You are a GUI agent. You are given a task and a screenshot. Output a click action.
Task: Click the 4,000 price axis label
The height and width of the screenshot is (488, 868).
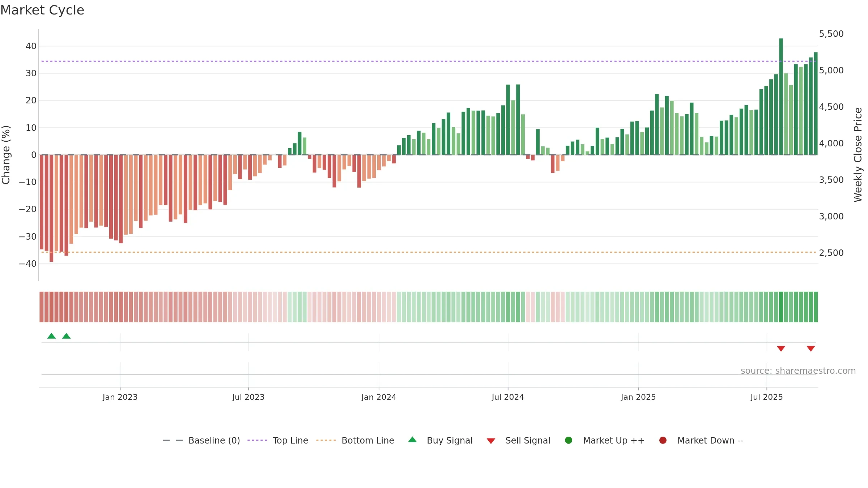pyautogui.click(x=831, y=144)
